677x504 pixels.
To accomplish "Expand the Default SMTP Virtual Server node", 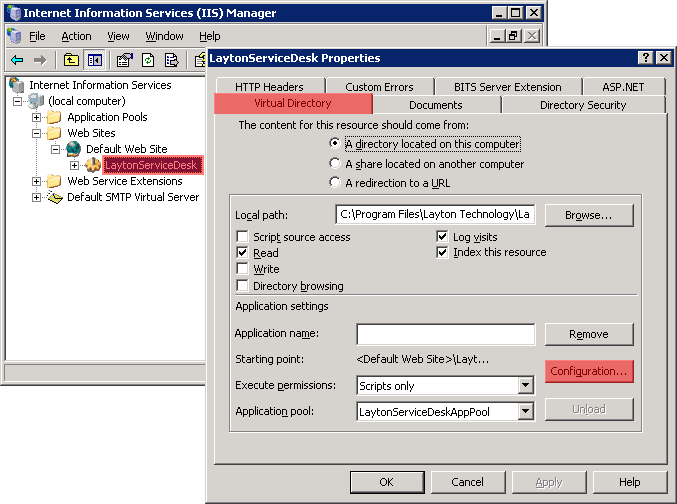I will point(37,197).
